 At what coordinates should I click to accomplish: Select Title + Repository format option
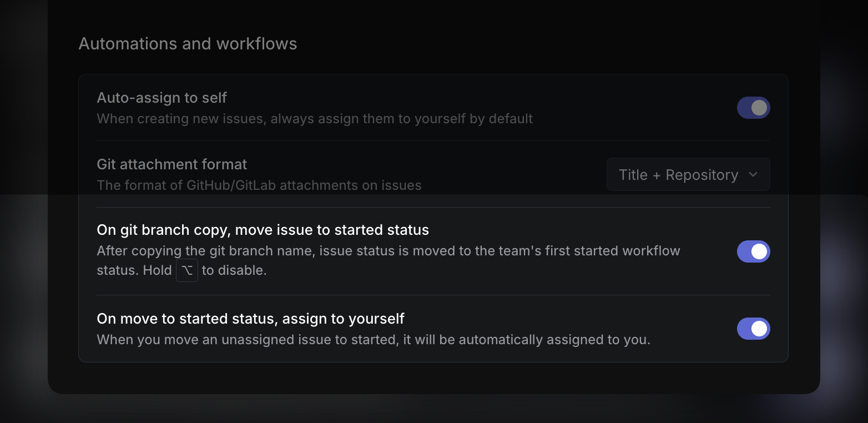(x=678, y=174)
